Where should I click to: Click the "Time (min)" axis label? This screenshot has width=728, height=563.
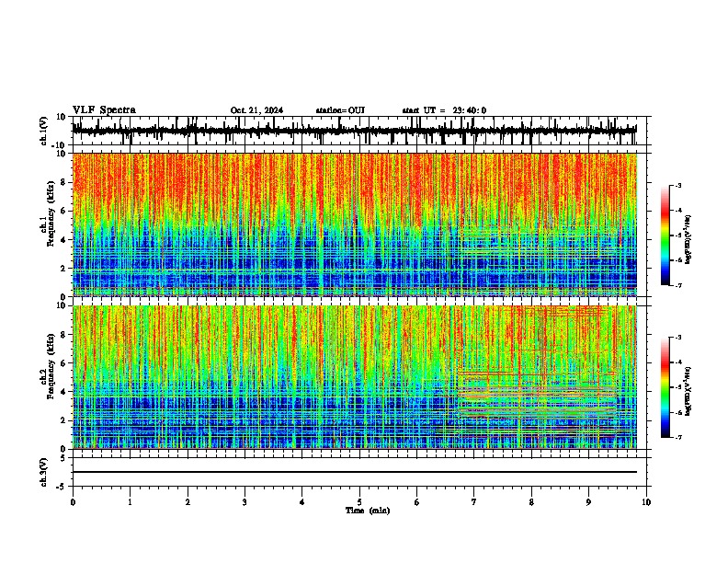368,511
